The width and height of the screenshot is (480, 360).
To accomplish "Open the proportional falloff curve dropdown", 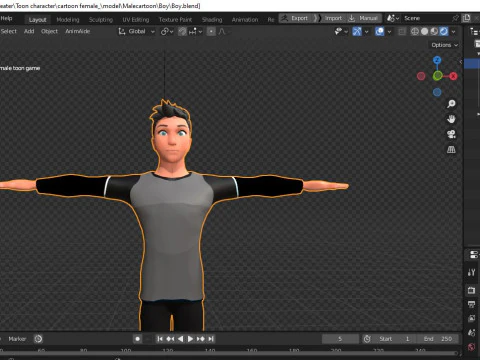I will pos(223,31).
